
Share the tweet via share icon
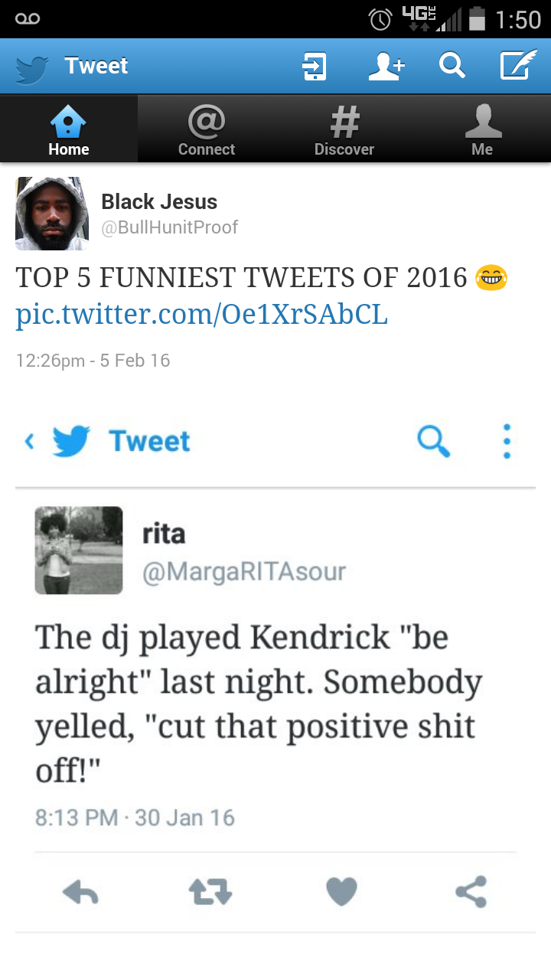click(471, 892)
